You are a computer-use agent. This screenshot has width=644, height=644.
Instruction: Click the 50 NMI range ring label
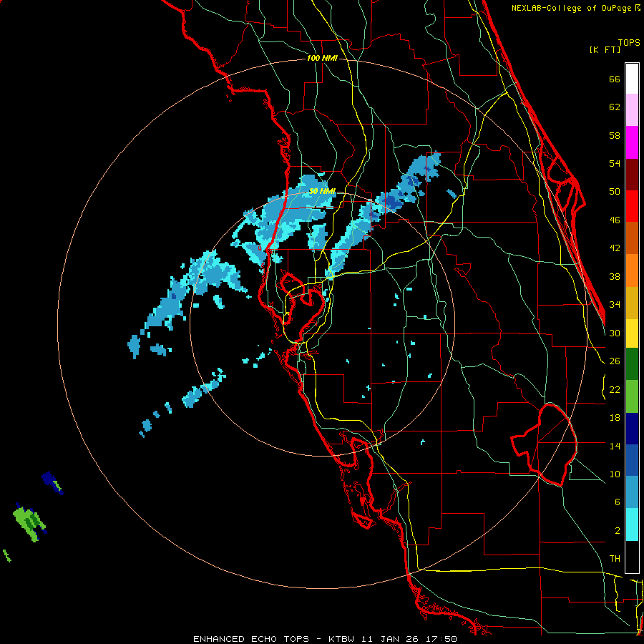tap(322, 191)
